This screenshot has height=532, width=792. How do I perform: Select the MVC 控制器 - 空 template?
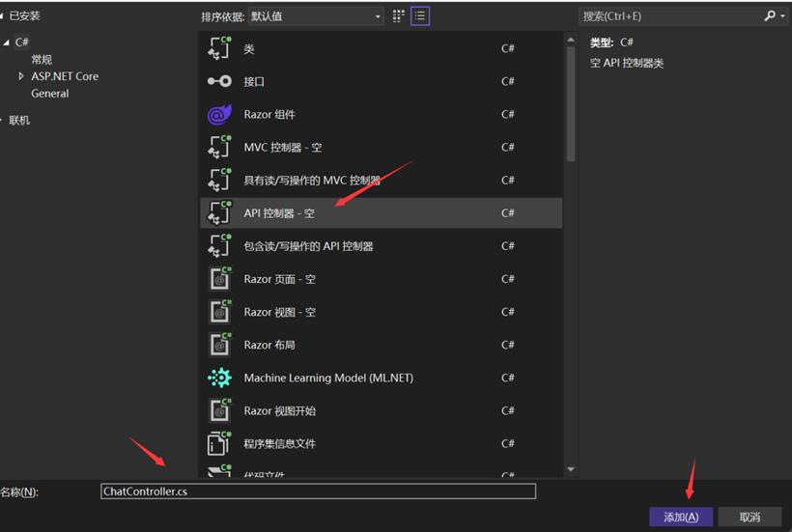click(381, 148)
